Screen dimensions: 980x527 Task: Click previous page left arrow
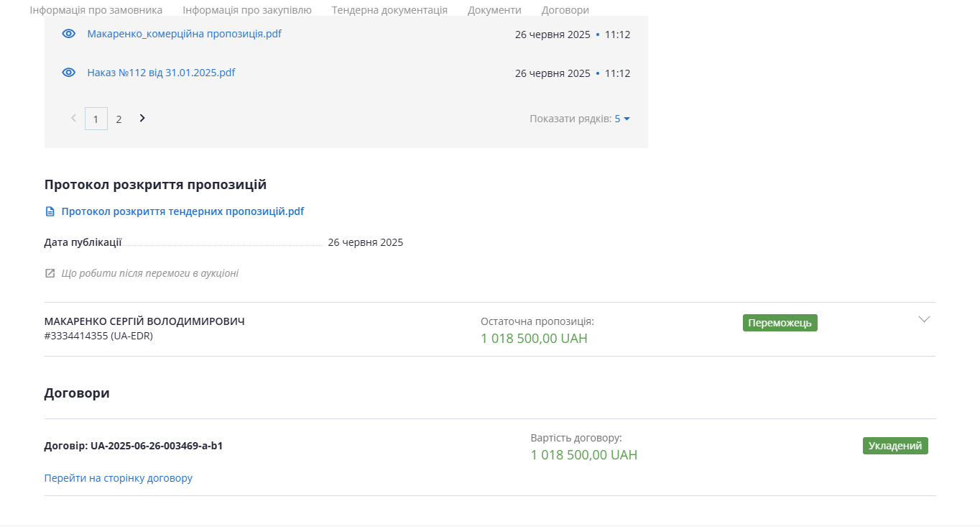click(73, 119)
